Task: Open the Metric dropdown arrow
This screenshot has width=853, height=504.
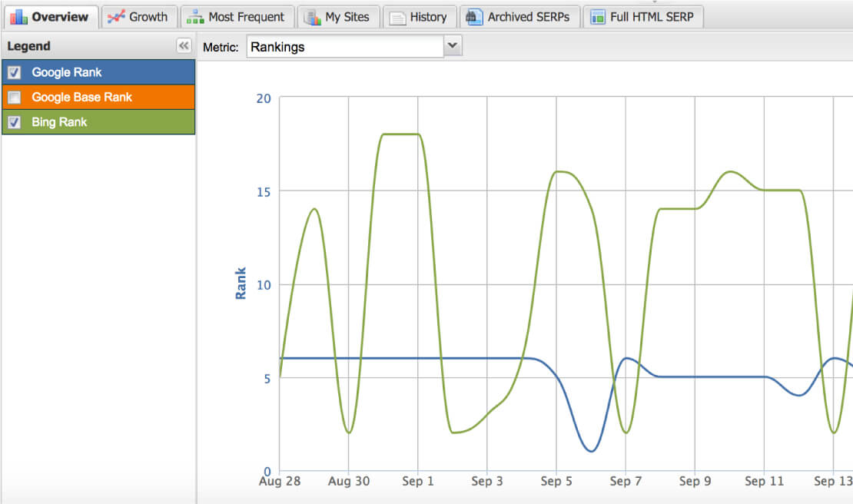Action: coord(453,47)
